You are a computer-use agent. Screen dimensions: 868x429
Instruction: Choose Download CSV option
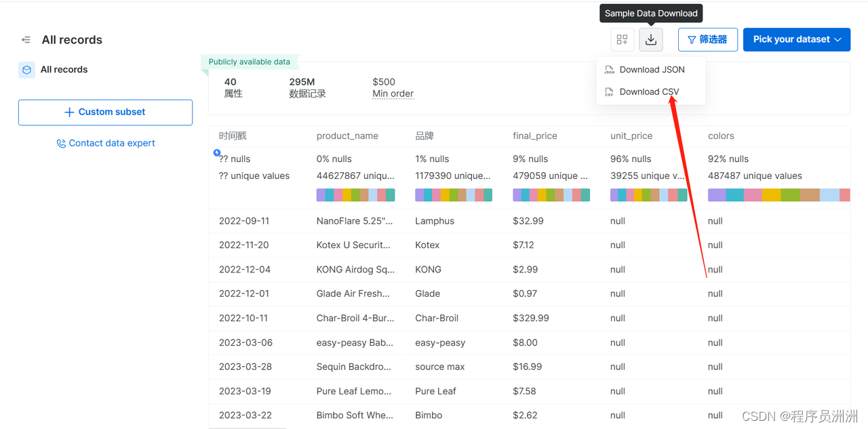pos(649,92)
